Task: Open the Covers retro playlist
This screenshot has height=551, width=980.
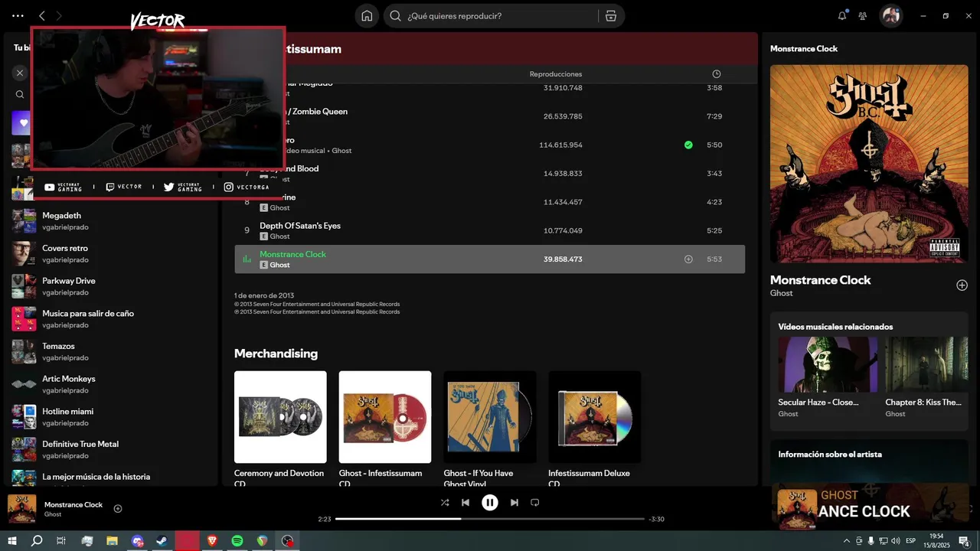Action: coord(113,253)
